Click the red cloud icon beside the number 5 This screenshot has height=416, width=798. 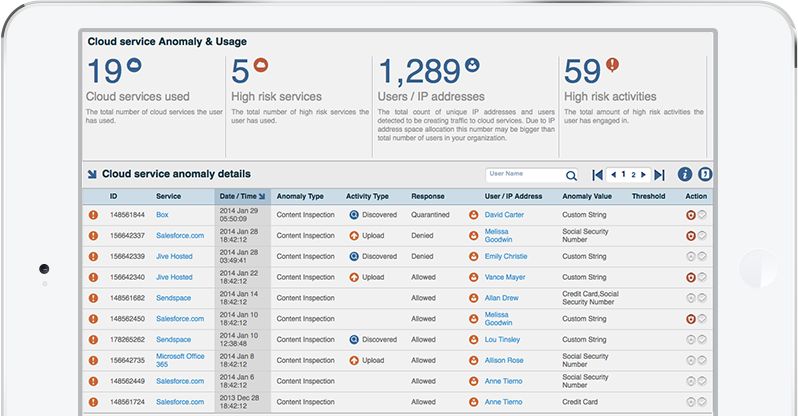[261, 65]
